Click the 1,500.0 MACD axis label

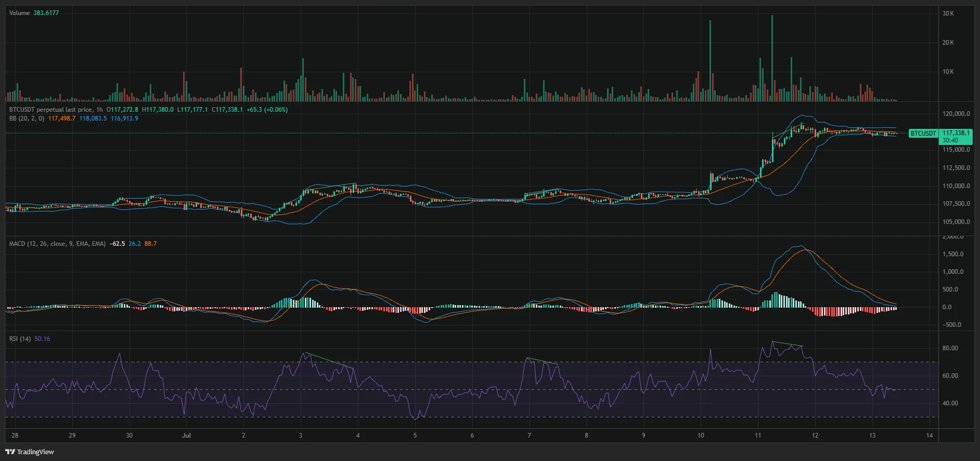point(953,254)
